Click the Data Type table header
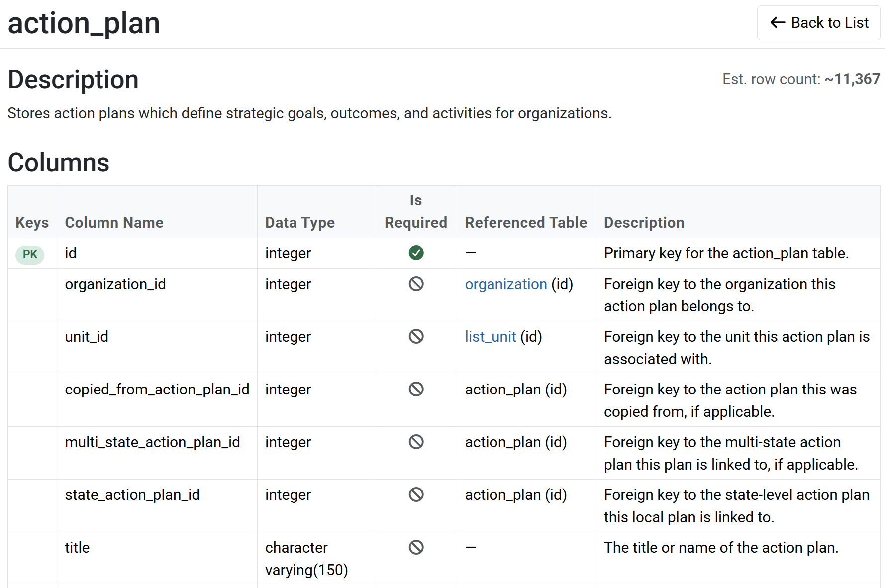The width and height of the screenshot is (885, 588). click(299, 223)
